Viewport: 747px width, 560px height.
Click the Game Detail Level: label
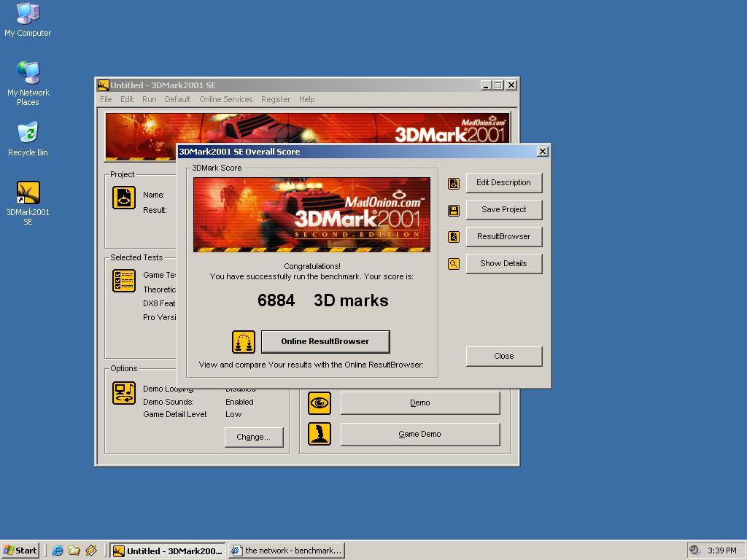click(x=175, y=414)
